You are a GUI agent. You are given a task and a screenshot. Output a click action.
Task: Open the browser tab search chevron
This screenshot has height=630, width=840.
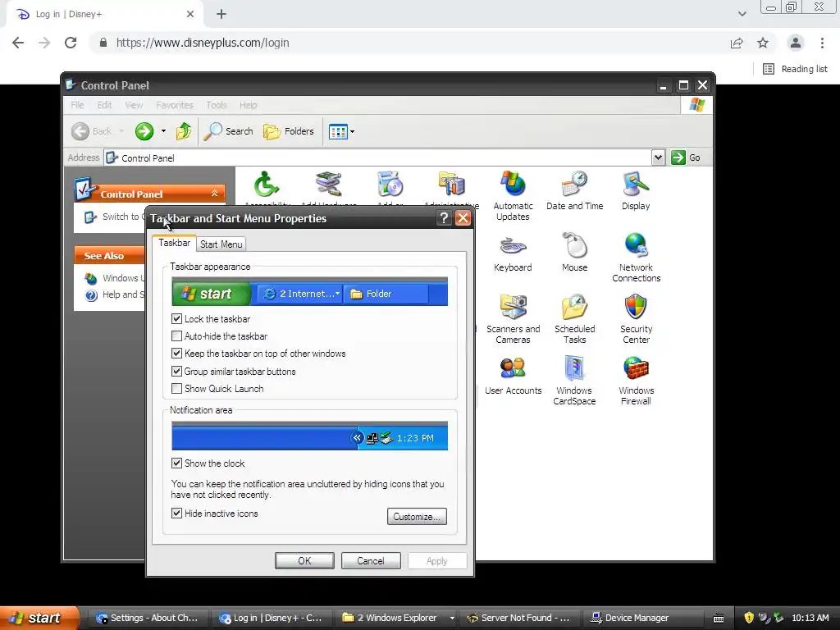742,14
